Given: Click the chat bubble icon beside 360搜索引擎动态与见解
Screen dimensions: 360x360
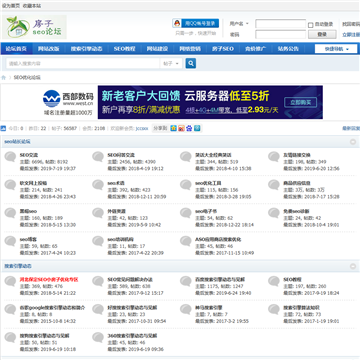Looking at the screenshot, I should click(98, 337).
